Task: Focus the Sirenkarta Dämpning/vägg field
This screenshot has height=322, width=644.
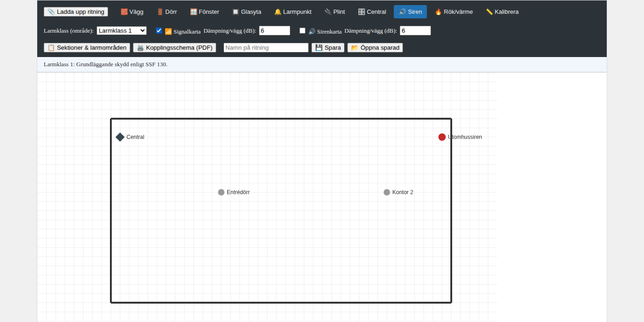Action: tap(415, 30)
